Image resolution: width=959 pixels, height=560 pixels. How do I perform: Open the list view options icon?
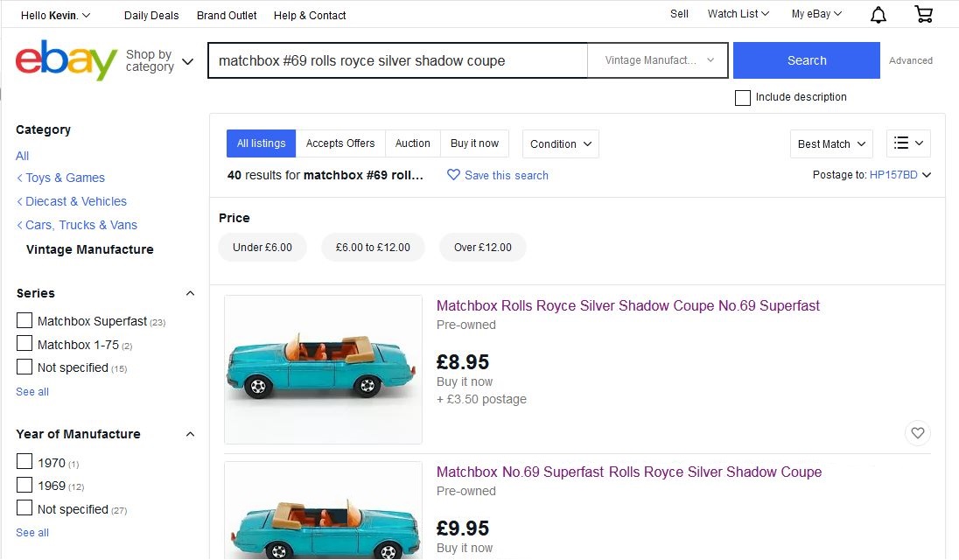908,143
